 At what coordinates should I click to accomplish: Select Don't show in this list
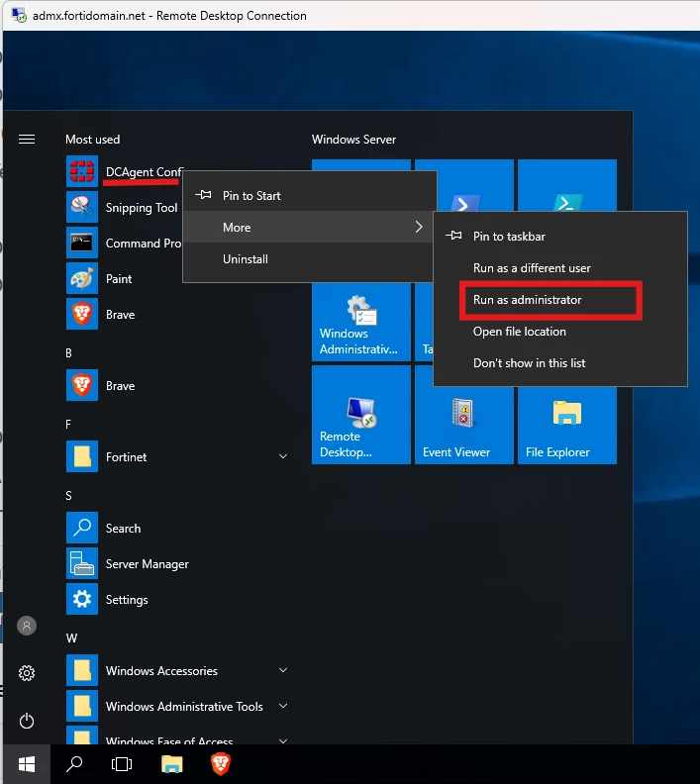[x=560, y=363]
